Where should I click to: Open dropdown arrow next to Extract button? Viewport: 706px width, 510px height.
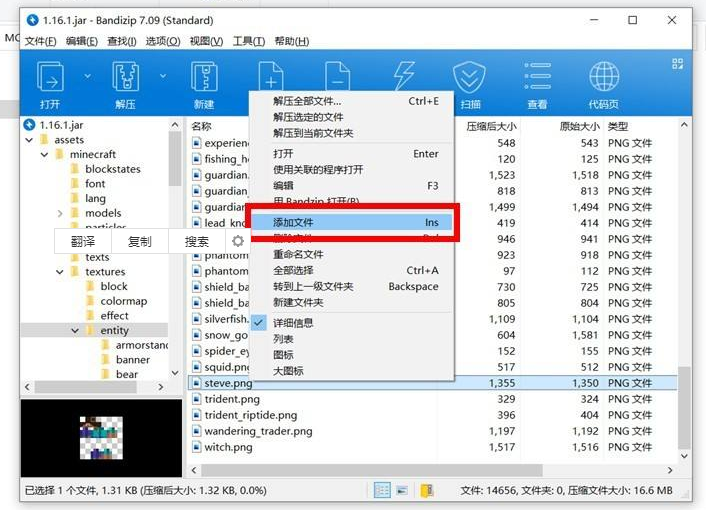(163, 76)
